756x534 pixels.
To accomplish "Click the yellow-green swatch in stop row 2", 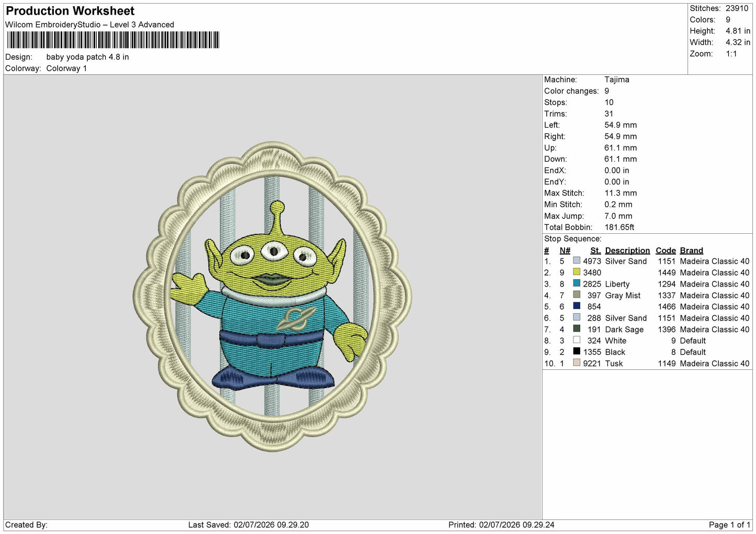I will click(577, 272).
